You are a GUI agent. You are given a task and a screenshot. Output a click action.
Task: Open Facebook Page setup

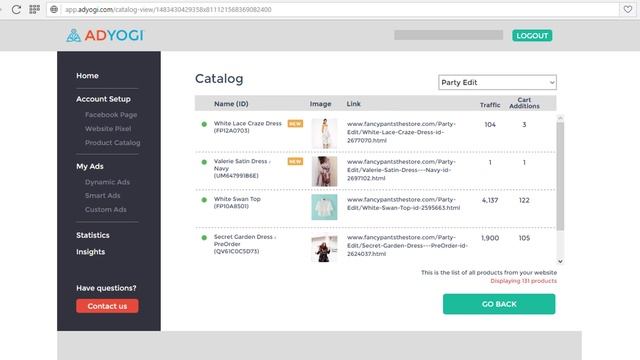[x=111, y=115]
